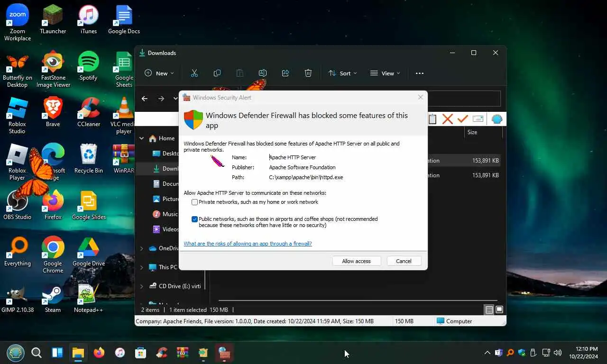
Task: Open the firewall risks help link
Action: click(x=248, y=244)
